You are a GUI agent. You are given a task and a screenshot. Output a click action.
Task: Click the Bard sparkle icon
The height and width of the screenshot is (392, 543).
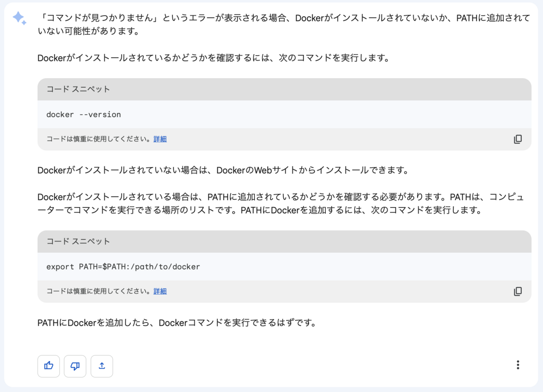19,18
